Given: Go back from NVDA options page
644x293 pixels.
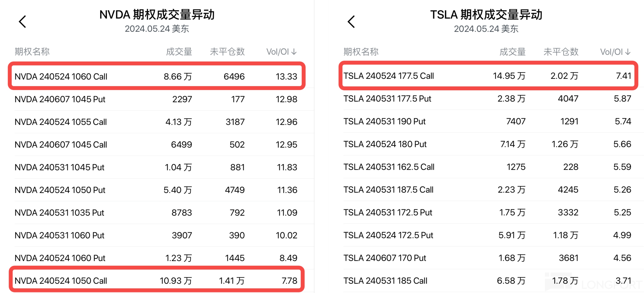Looking at the screenshot, I should coord(23,22).
